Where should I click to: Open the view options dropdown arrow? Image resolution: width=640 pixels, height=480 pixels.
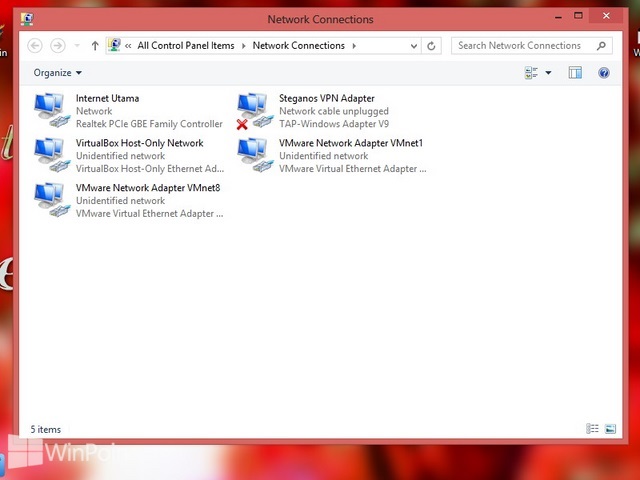[548, 73]
